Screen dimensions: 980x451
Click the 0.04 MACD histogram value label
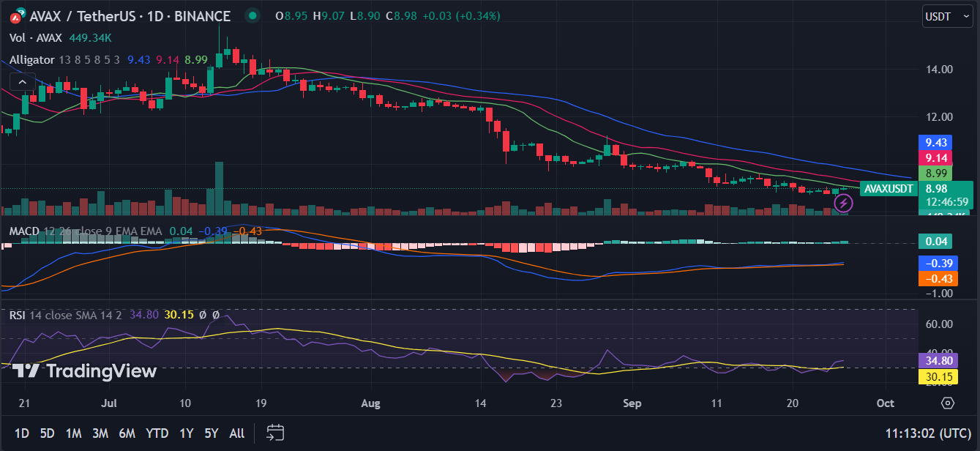(935, 242)
